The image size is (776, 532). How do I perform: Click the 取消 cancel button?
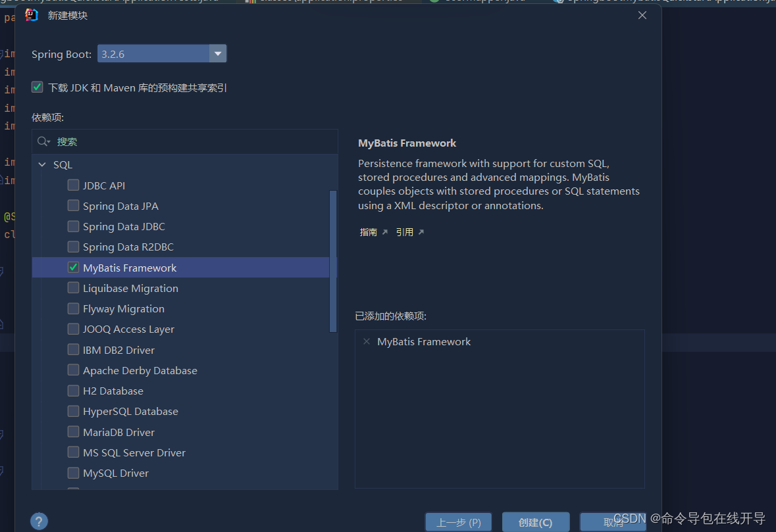(613, 522)
